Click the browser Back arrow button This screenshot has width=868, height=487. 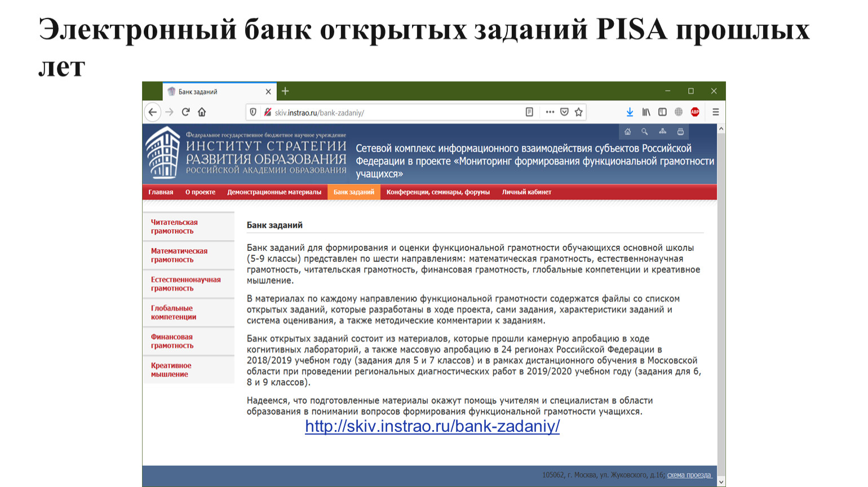click(152, 112)
